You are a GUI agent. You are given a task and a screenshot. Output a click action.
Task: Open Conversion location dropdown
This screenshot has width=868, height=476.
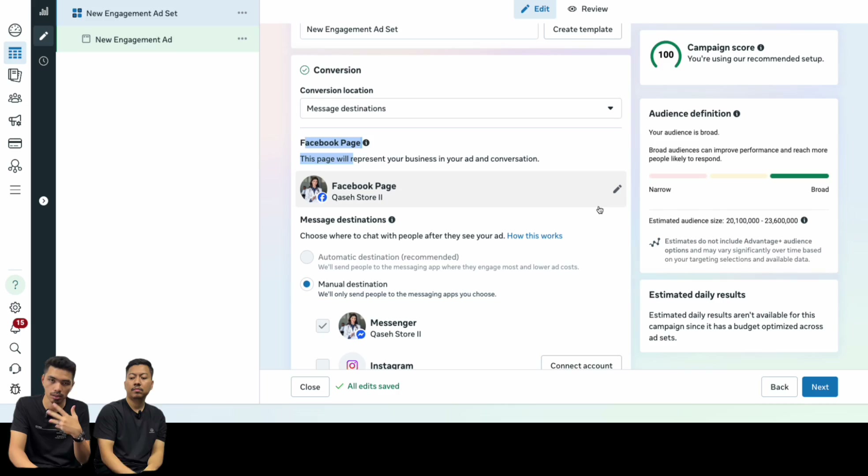tap(460, 108)
